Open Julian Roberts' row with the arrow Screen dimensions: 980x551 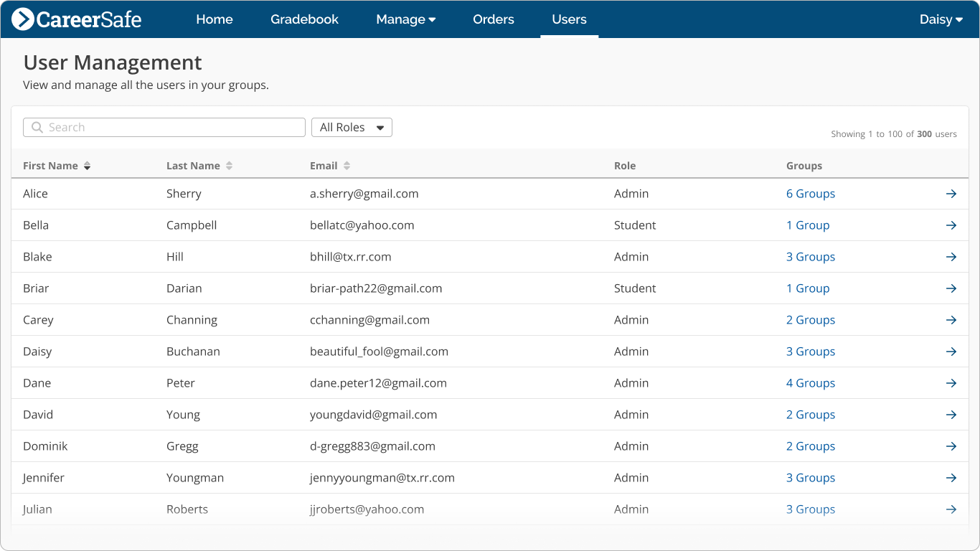951,509
